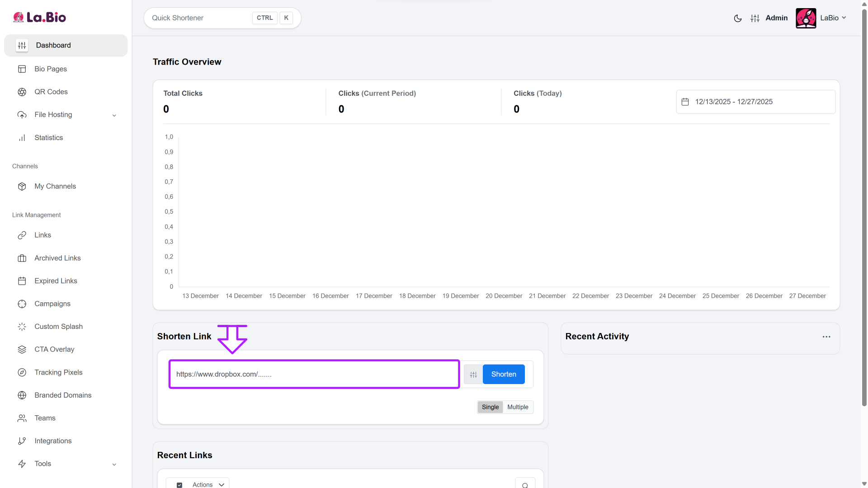This screenshot has height=488, width=868.
Task: Click the Quick Shortener search box
Action: point(200,18)
